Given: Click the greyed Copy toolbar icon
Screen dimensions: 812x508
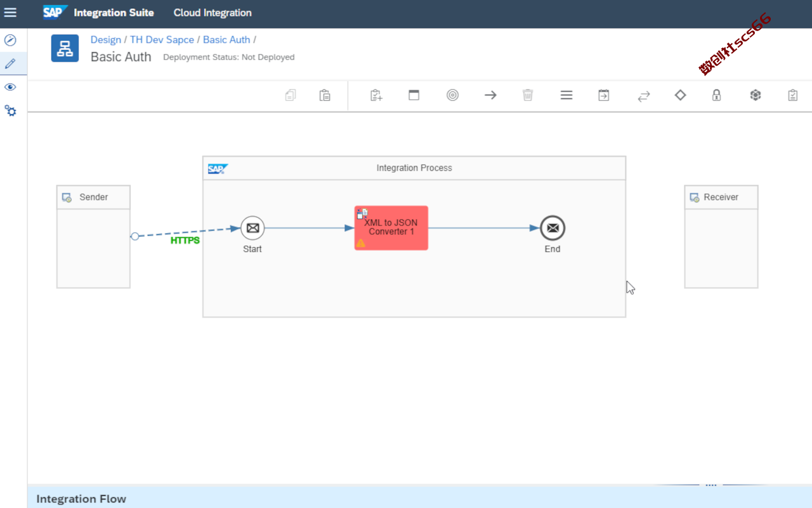Looking at the screenshot, I should (291, 95).
